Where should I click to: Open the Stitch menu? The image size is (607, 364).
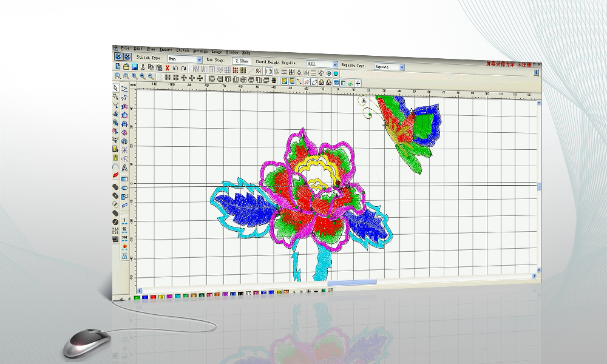click(182, 50)
